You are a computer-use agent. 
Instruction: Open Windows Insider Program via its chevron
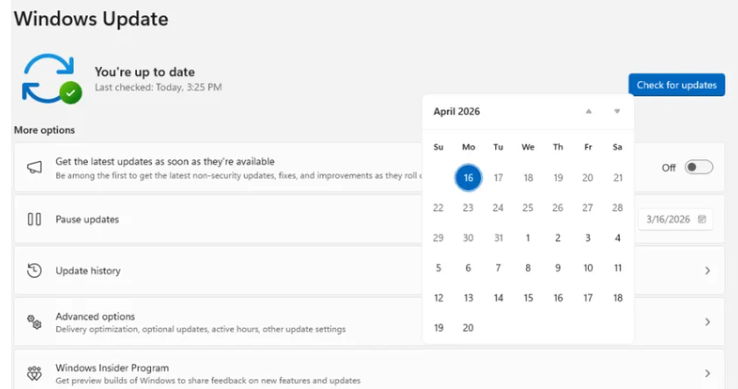coord(707,373)
